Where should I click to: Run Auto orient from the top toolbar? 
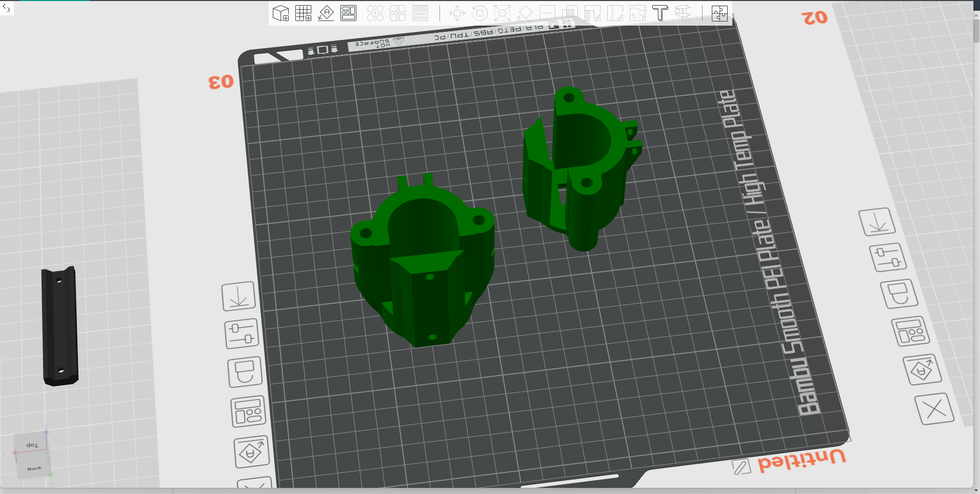coord(326,13)
